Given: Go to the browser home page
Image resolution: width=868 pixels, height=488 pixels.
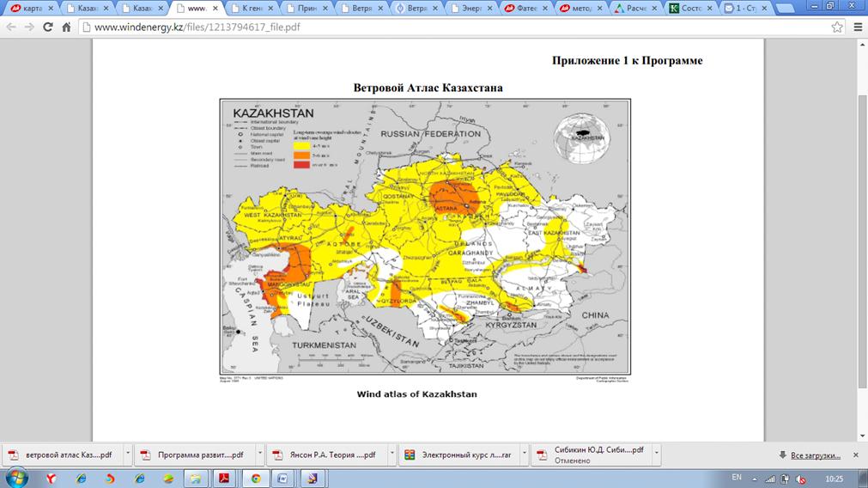Looking at the screenshot, I should (65, 27).
